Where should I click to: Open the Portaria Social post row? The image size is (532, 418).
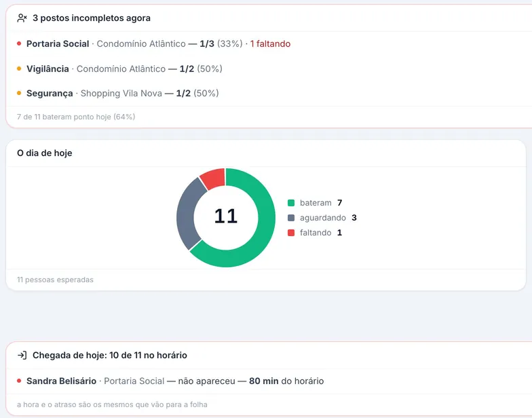[x=269, y=43]
